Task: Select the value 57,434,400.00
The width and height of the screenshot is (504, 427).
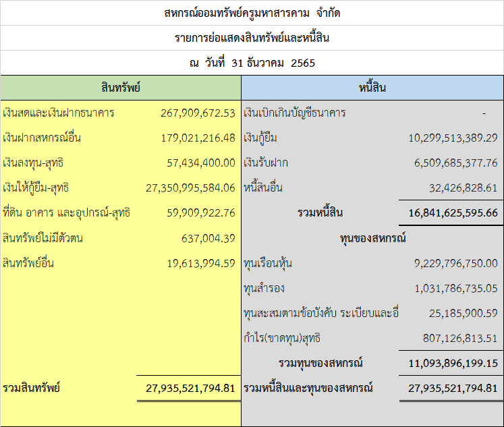Action: [201, 163]
